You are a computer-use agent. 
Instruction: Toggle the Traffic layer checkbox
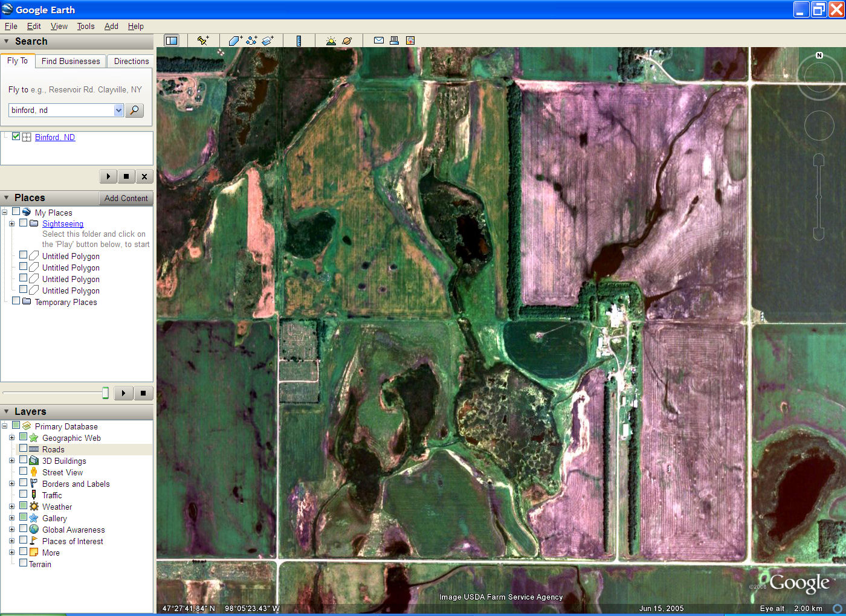coord(23,495)
